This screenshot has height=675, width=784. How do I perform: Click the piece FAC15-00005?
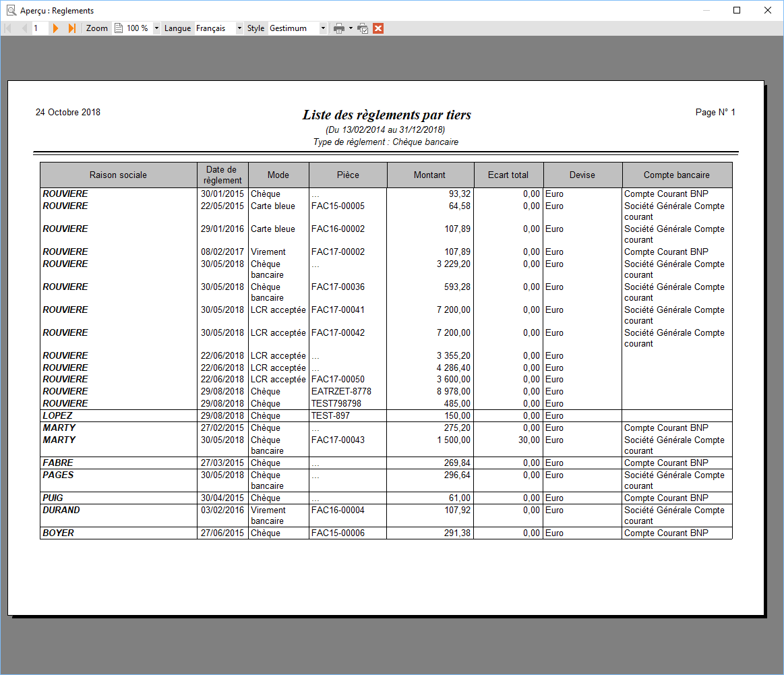pos(338,206)
